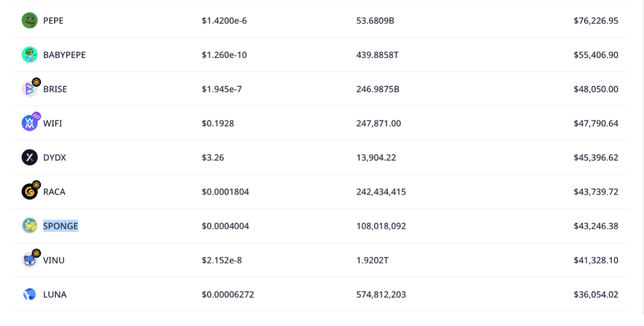Click the PEPE value $76,226.95
Viewport: 644px width, 326px height.
click(x=596, y=20)
